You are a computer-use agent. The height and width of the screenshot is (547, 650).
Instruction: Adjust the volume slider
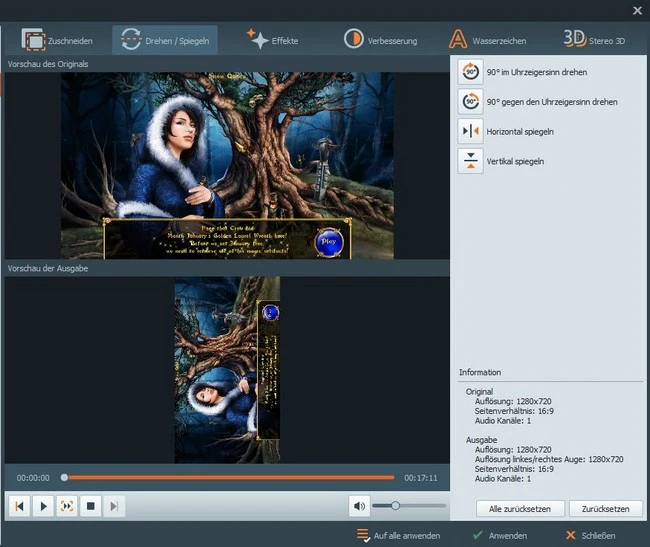pyautogui.click(x=409, y=506)
